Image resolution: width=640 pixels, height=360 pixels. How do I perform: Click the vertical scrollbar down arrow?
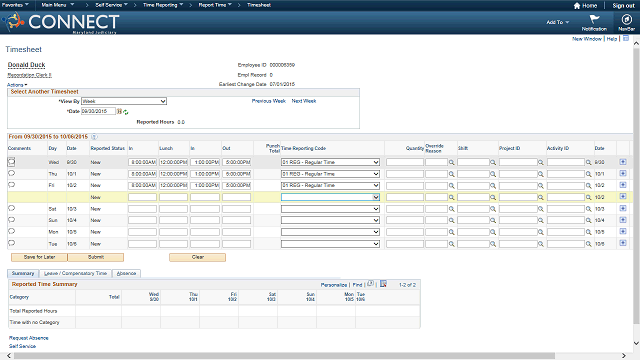tap(636, 343)
